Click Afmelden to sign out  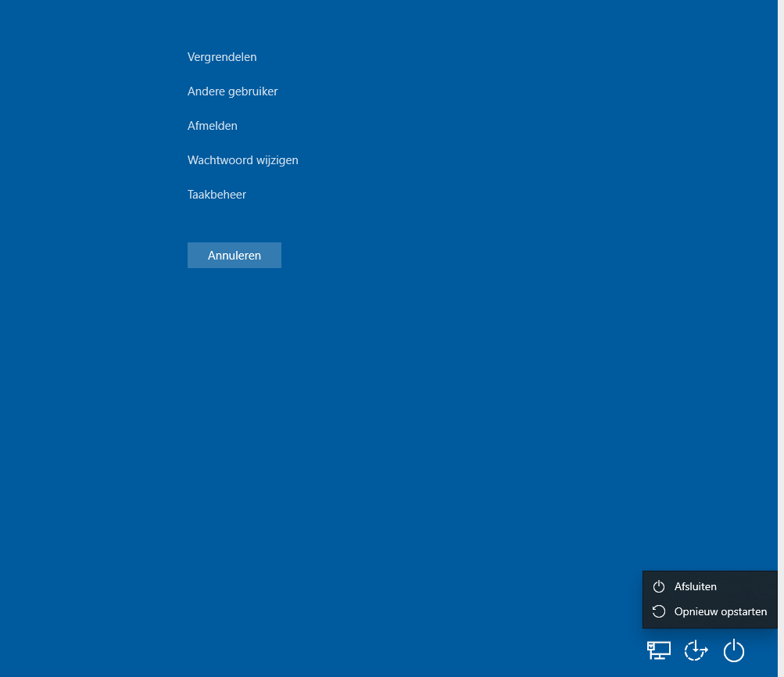[x=212, y=126]
